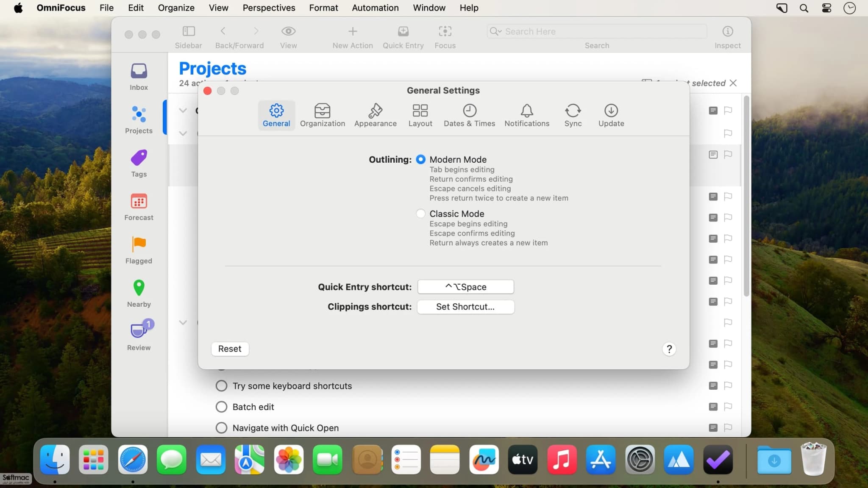Open the Edit menu
868x488 pixels.
tap(136, 8)
